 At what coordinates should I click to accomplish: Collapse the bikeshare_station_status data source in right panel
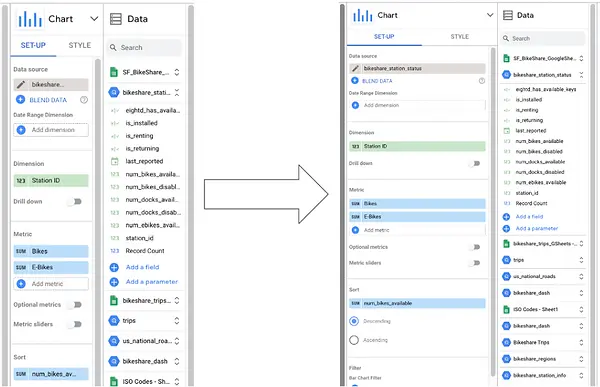pos(581,75)
